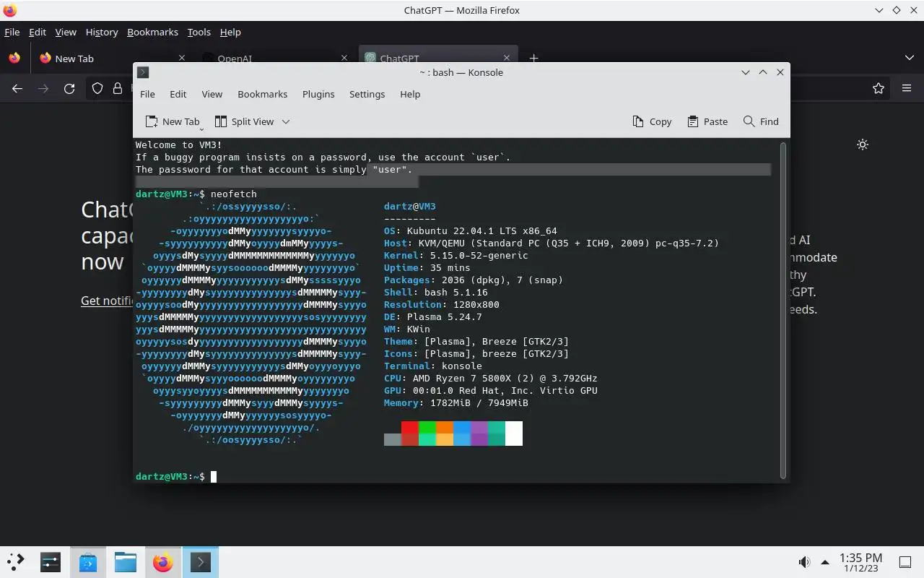Open Konsole Plugins menu
Screen dimensions: 924x578
pyautogui.click(x=318, y=94)
